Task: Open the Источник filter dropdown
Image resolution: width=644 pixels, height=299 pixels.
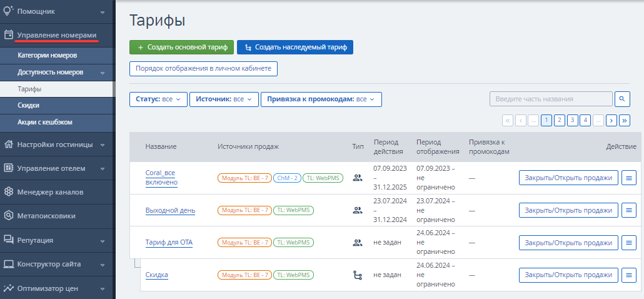Action: (224, 99)
